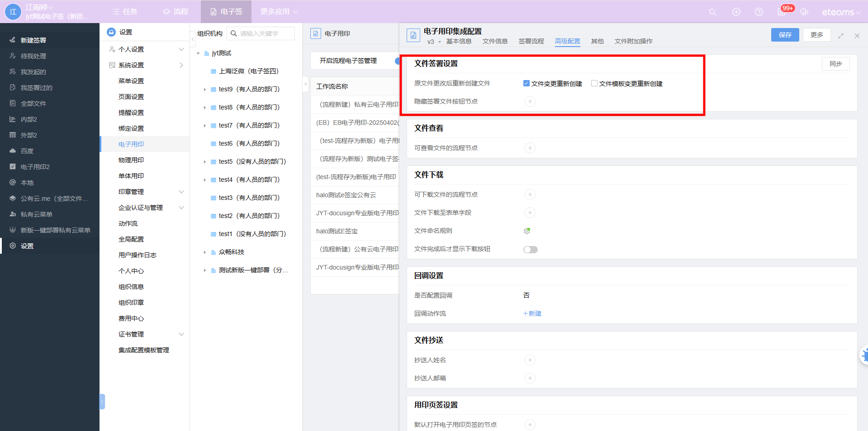Image resolution: width=868 pixels, height=431 pixels.
Task: Click the plus circle icon in top bar
Action: coord(736,12)
